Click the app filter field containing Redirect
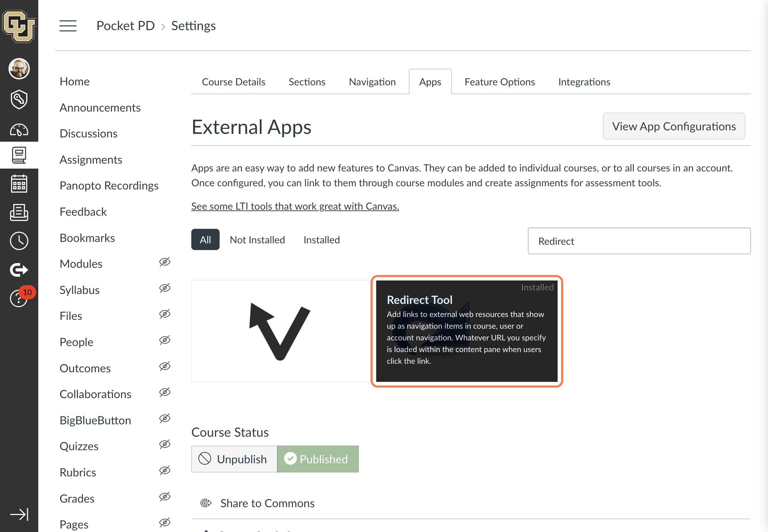This screenshot has width=768, height=532. pos(639,241)
